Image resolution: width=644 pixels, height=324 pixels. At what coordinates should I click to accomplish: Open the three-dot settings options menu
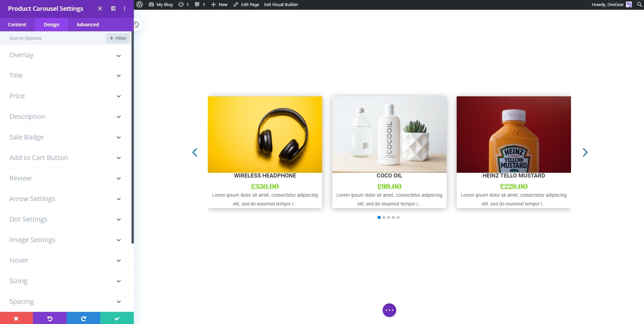click(124, 8)
